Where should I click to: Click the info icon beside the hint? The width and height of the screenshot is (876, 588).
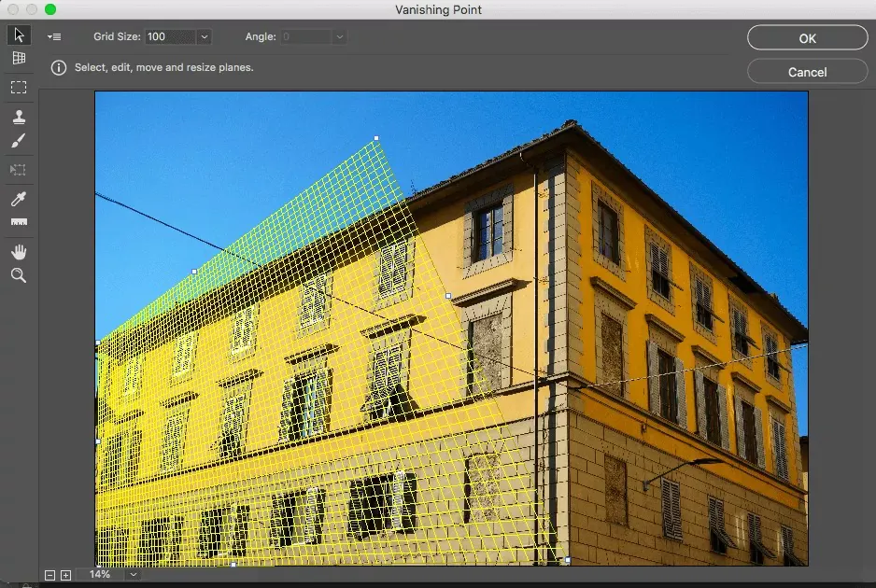(x=59, y=67)
